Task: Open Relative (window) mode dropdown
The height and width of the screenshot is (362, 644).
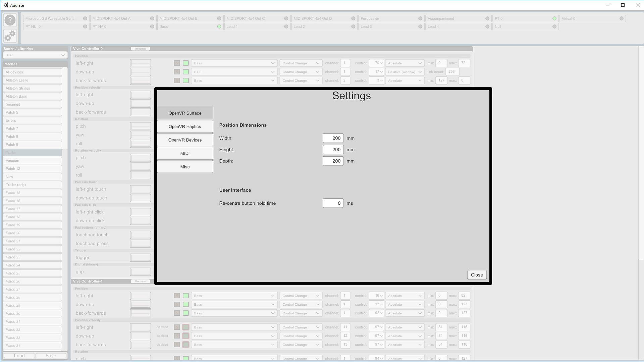Action: point(405,72)
